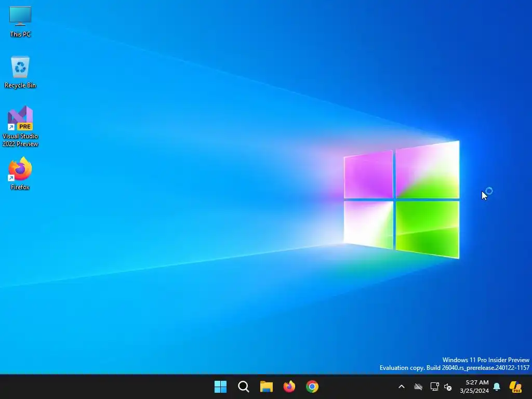Select the Recycle Bin desktop icon
The image size is (532, 399).
20,72
